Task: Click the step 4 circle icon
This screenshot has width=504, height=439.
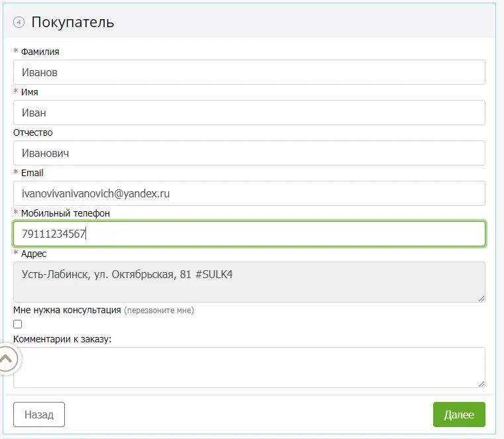Action: click(x=19, y=22)
